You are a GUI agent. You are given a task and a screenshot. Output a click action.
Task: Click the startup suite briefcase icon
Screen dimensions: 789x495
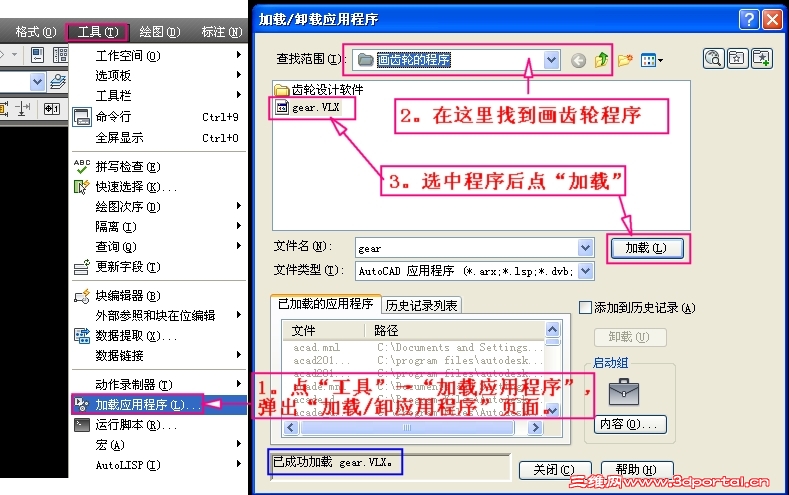click(623, 392)
